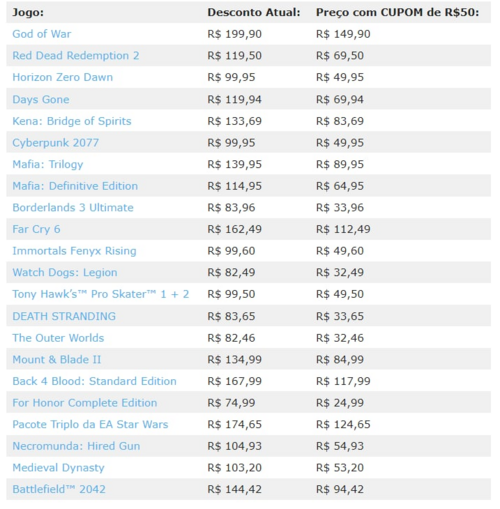Open Immortals Fenyx Rising link
The image size is (500, 509).
[74, 251]
